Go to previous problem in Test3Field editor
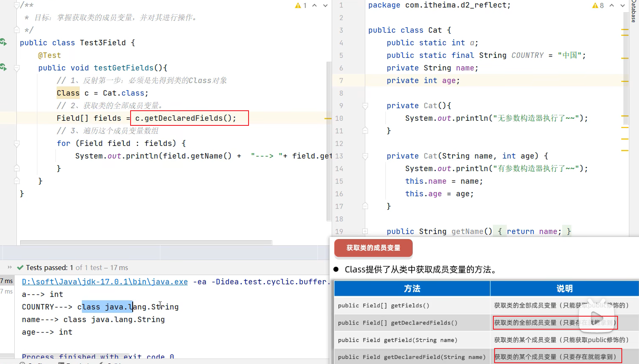639x364 pixels. 314,5
